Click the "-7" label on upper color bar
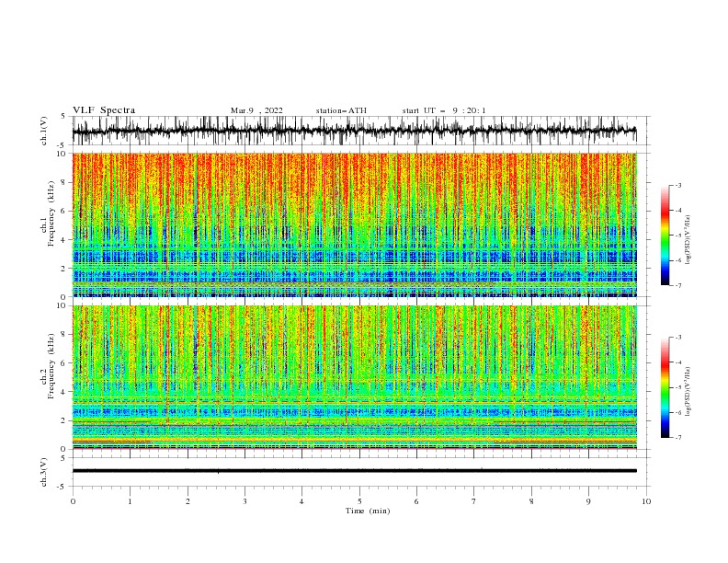This screenshot has width=728, height=563. 678,286
